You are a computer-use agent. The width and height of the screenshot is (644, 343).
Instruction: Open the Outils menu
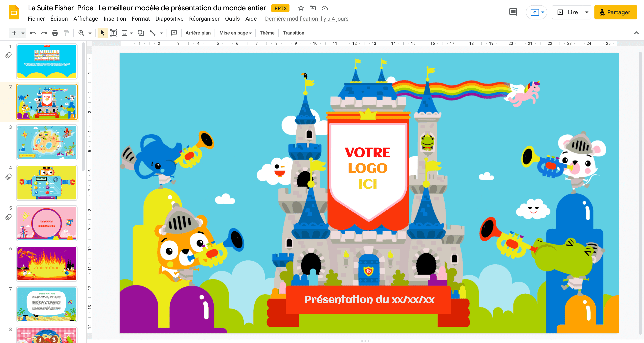[232, 19]
